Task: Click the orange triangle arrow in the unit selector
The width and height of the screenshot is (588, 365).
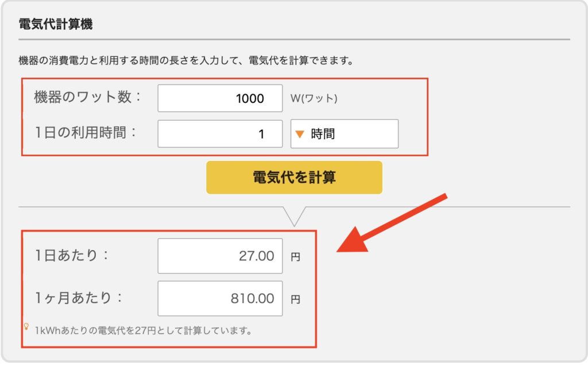Action: point(299,135)
